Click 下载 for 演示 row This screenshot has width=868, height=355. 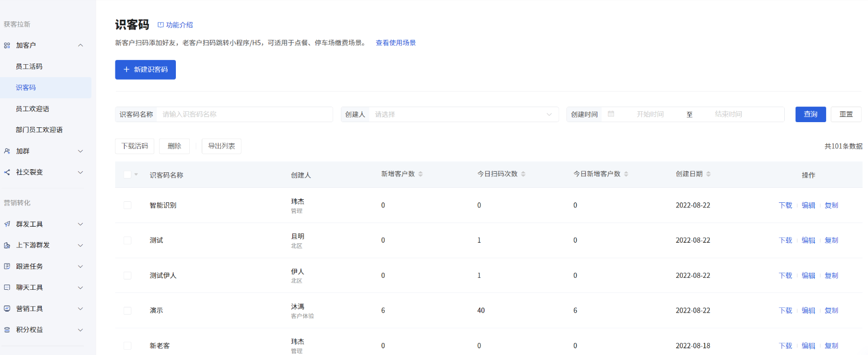click(x=785, y=310)
